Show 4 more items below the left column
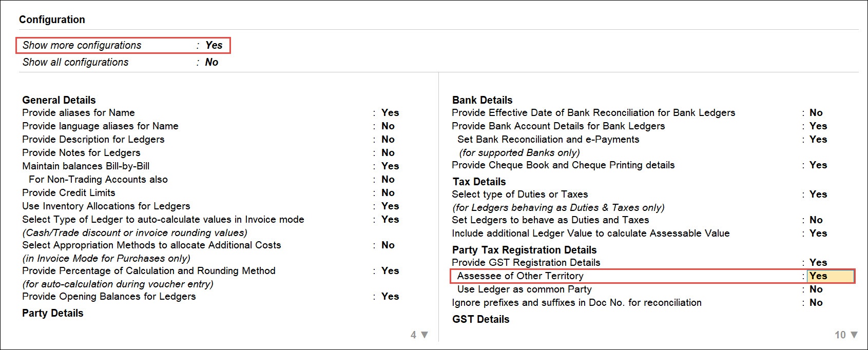Viewport: 868px width, 350px height. [x=419, y=335]
